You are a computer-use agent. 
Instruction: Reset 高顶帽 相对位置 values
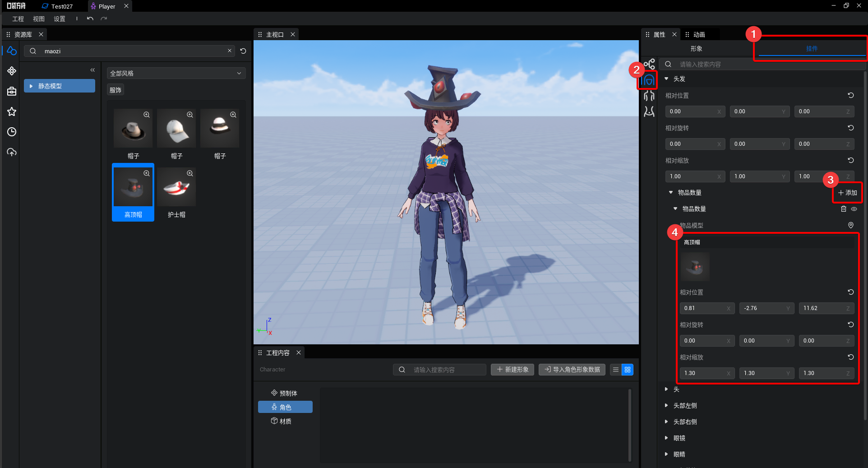click(851, 292)
